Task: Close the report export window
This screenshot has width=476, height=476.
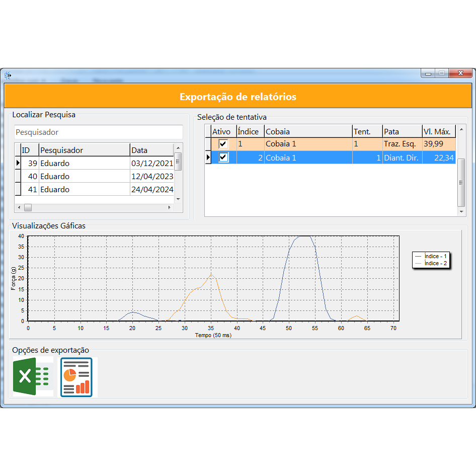Action: click(x=460, y=73)
